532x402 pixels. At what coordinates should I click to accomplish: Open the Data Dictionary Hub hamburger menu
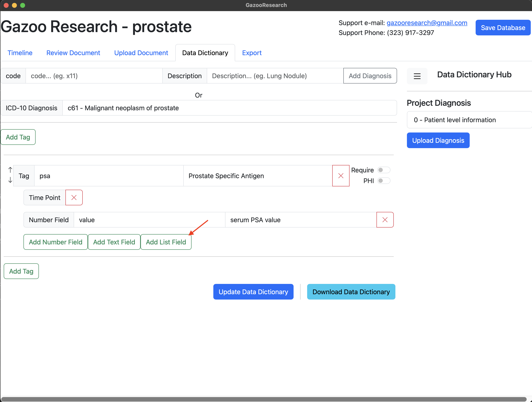pyautogui.click(x=417, y=76)
